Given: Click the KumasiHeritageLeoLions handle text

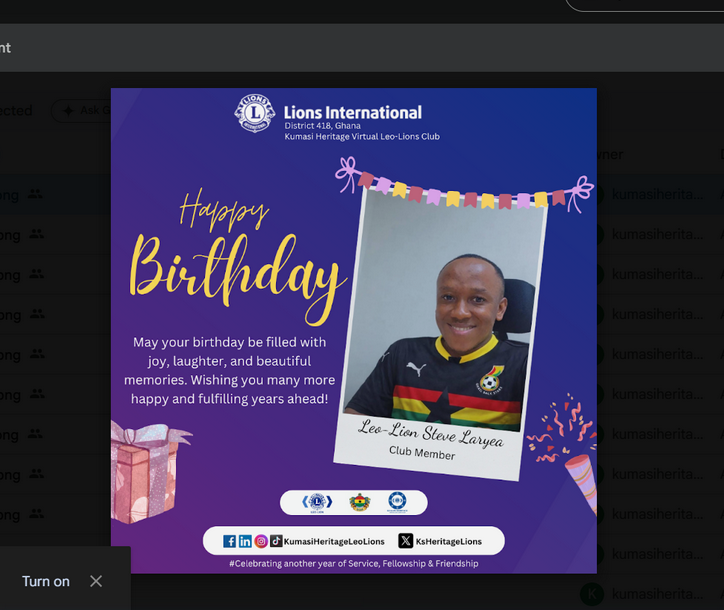Looking at the screenshot, I should pyautogui.click(x=334, y=541).
